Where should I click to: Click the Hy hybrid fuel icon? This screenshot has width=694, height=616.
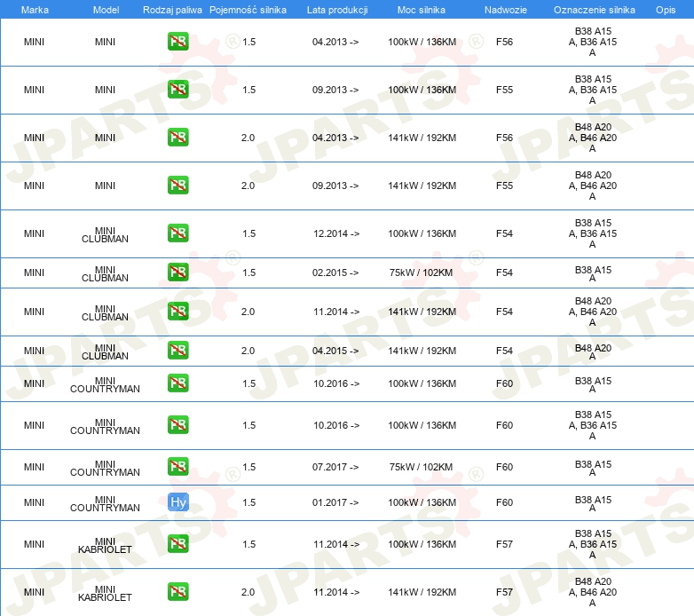177,502
